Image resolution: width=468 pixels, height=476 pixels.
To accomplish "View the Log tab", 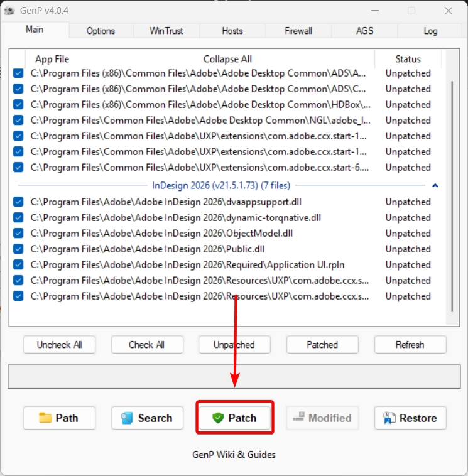I will point(430,31).
